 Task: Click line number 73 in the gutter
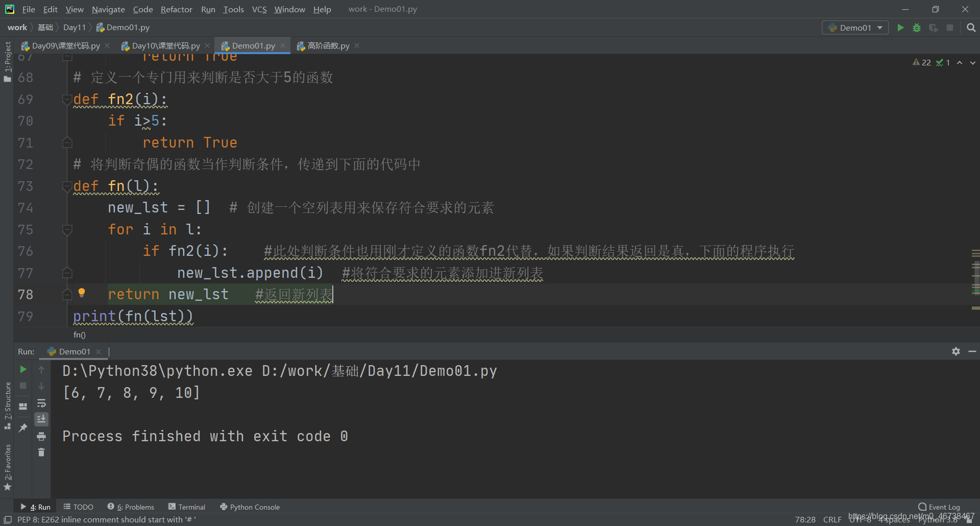point(26,186)
